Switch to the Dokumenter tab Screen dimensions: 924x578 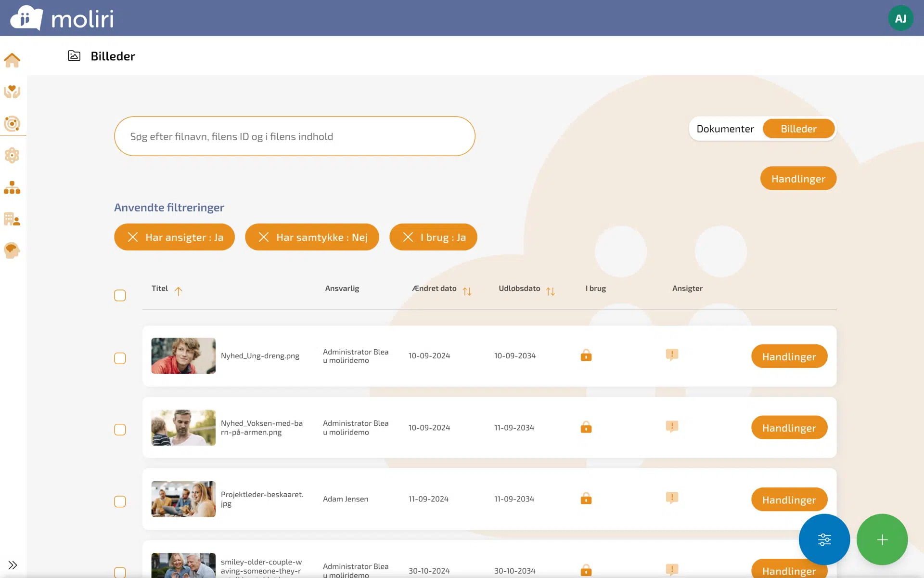725,129
